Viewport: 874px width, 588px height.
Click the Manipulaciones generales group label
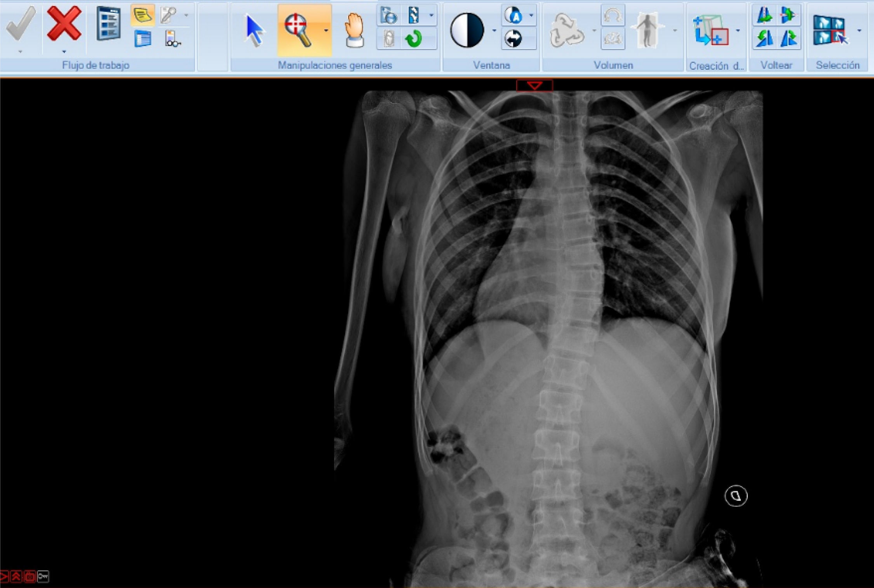tap(334, 65)
